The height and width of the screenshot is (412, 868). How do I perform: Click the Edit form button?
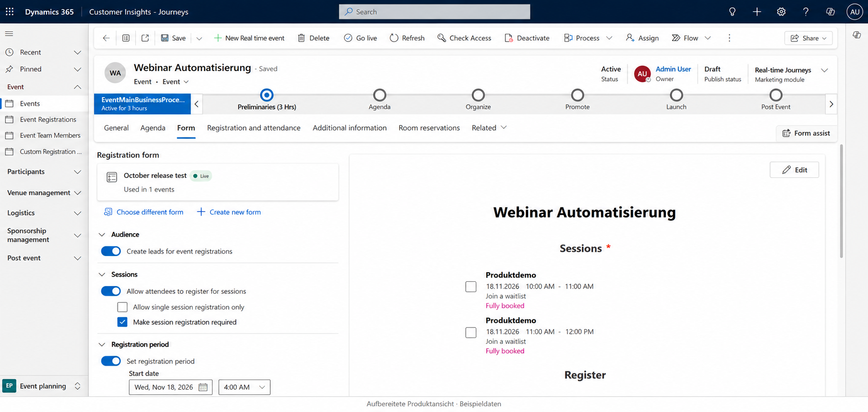[794, 170]
